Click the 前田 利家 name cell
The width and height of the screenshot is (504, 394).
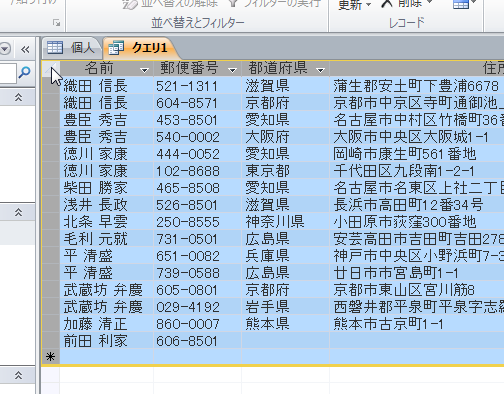[107, 341]
